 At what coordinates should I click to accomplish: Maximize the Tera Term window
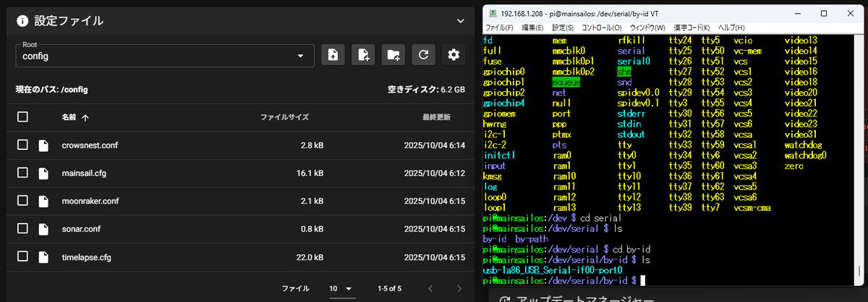(x=824, y=13)
